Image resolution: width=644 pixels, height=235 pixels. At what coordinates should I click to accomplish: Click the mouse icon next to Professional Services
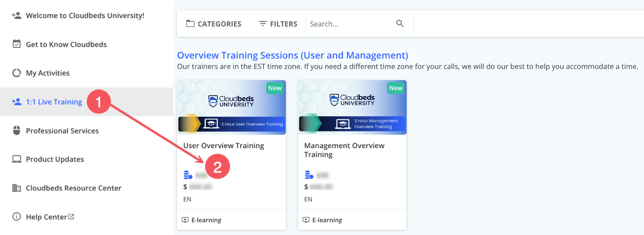pos(17,130)
